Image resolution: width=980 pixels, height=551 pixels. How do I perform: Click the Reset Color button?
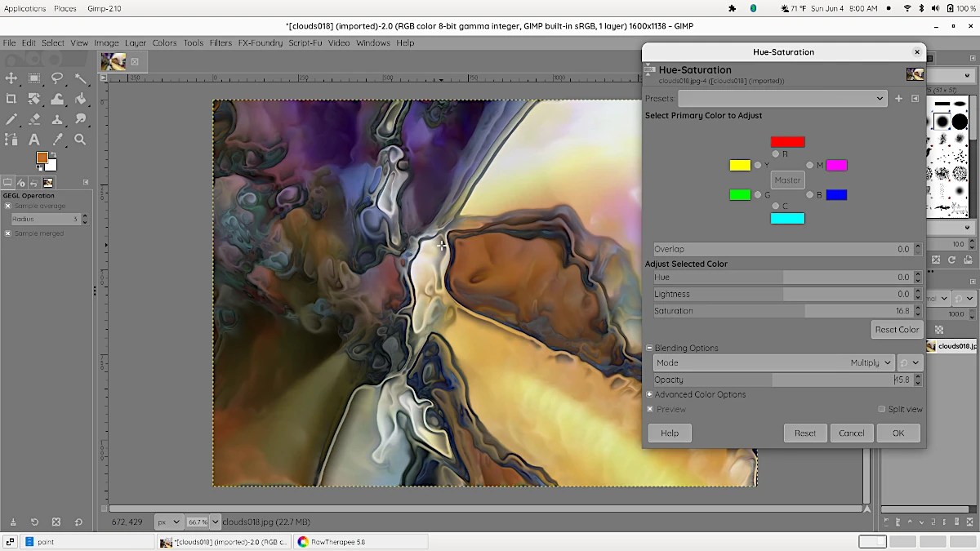(x=897, y=329)
